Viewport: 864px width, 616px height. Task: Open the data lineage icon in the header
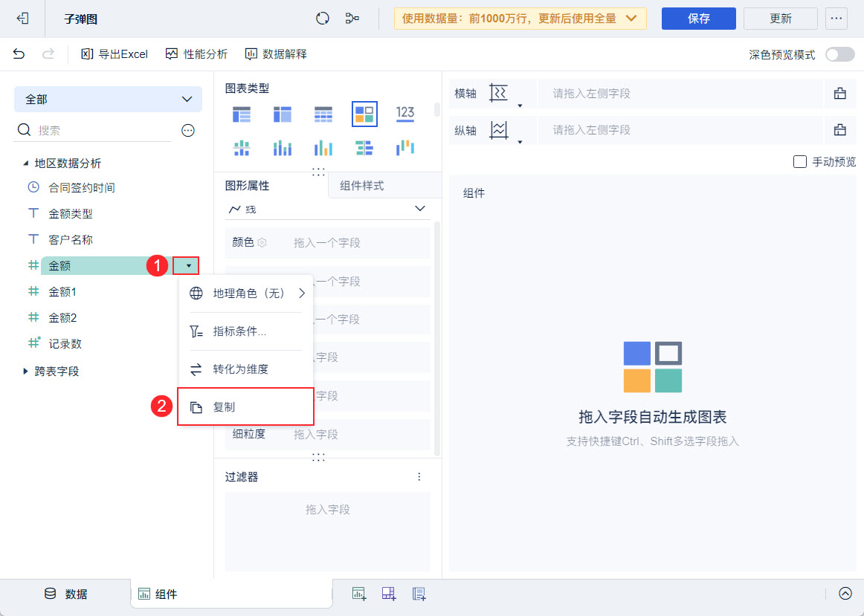tap(352, 18)
